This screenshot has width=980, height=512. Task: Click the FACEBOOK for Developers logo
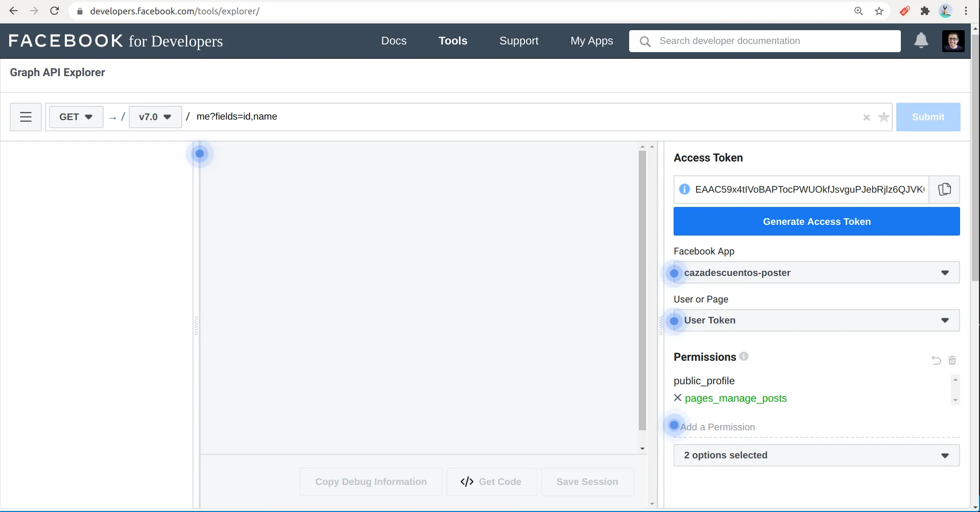[x=115, y=41]
